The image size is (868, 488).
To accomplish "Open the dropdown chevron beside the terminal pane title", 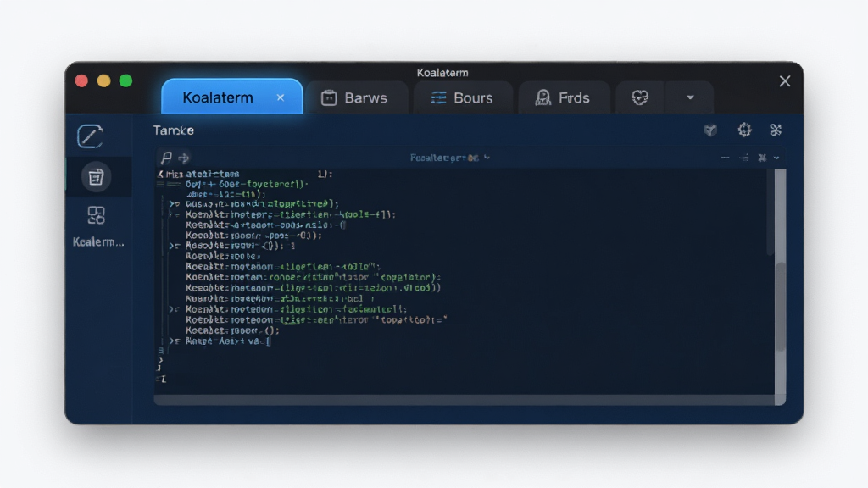I will pyautogui.click(x=487, y=158).
